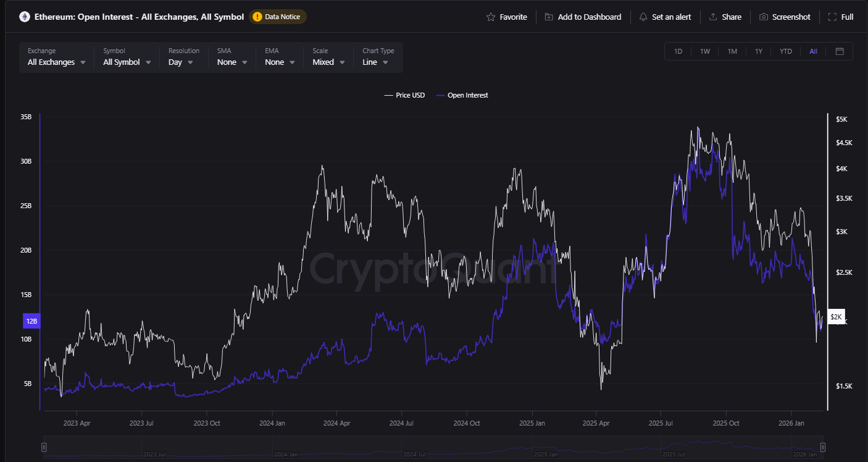Image resolution: width=868 pixels, height=462 pixels.
Task: Click the warning icon inside the Data Notice badge
Action: tap(257, 17)
